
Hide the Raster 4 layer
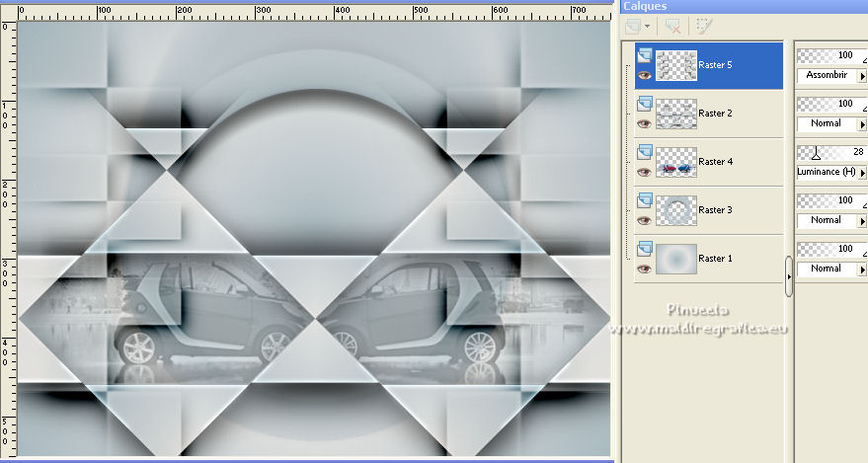tap(644, 172)
